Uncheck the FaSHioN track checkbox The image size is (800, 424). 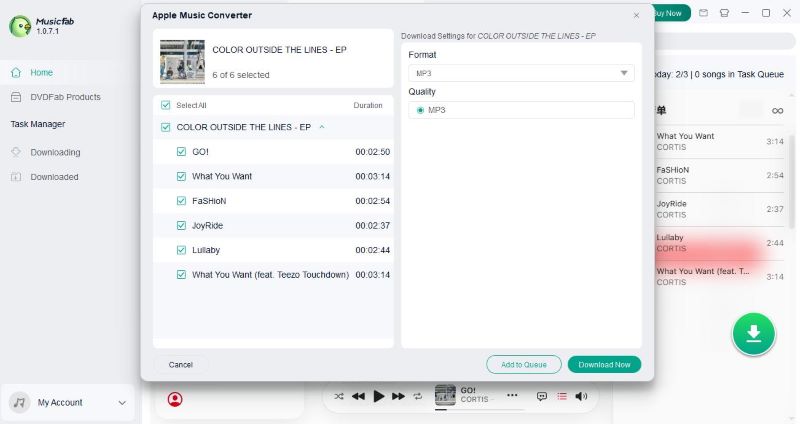pyautogui.click(x=181, y=201)
